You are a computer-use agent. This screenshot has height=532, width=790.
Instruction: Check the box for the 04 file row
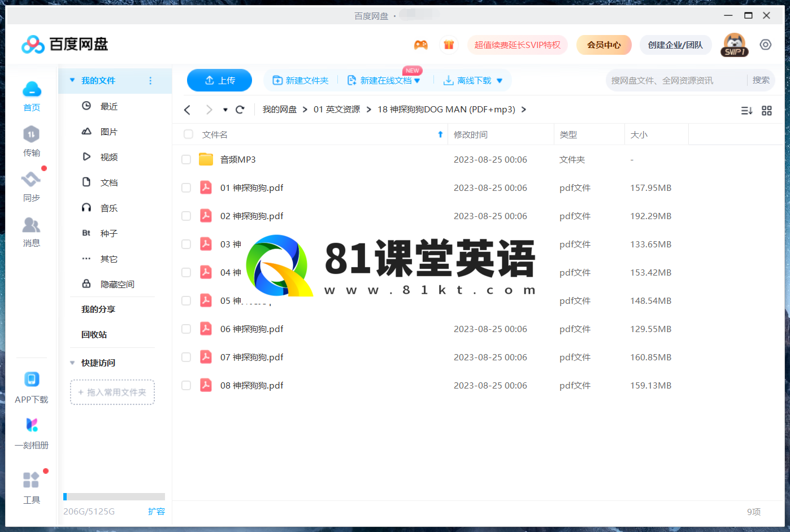pos(186,272)
